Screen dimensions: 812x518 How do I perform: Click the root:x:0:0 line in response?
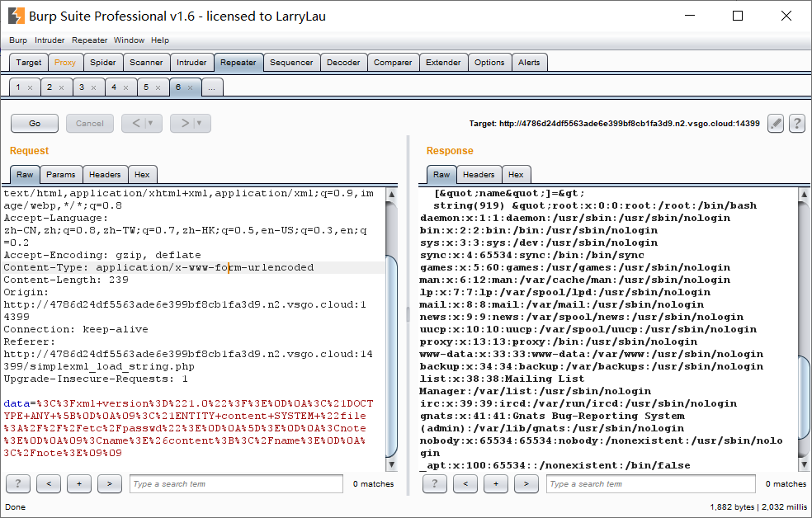595,205
